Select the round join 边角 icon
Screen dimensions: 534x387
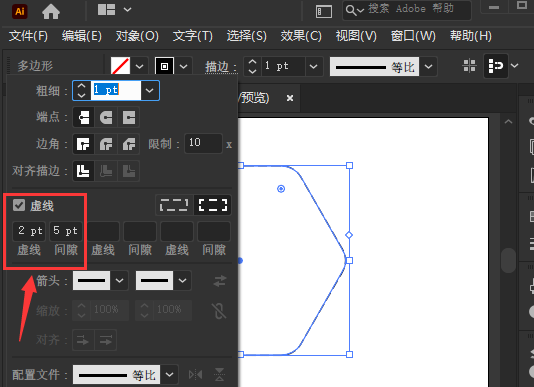coord(106,144)
